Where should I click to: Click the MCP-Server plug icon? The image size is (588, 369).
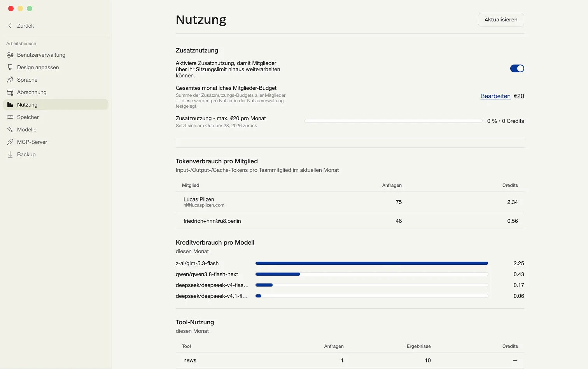coord(10,142)
